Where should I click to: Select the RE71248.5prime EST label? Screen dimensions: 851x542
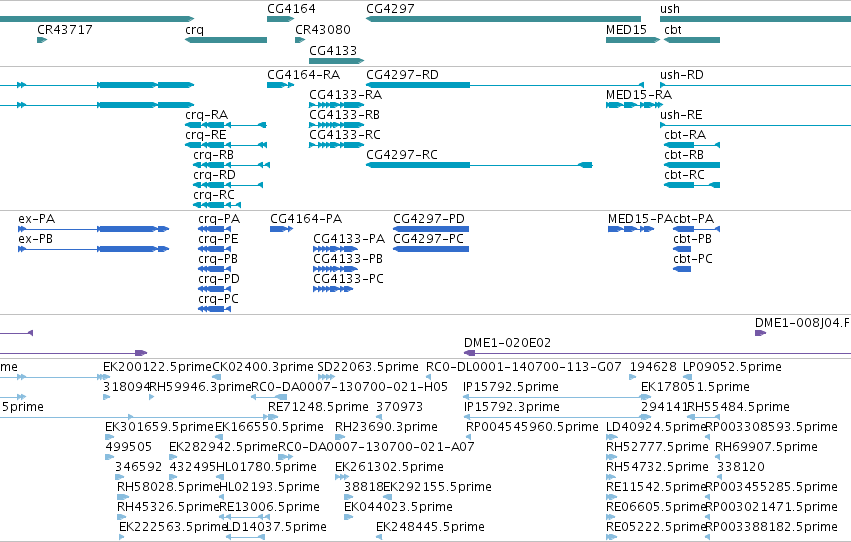click(x=319, y=407)
